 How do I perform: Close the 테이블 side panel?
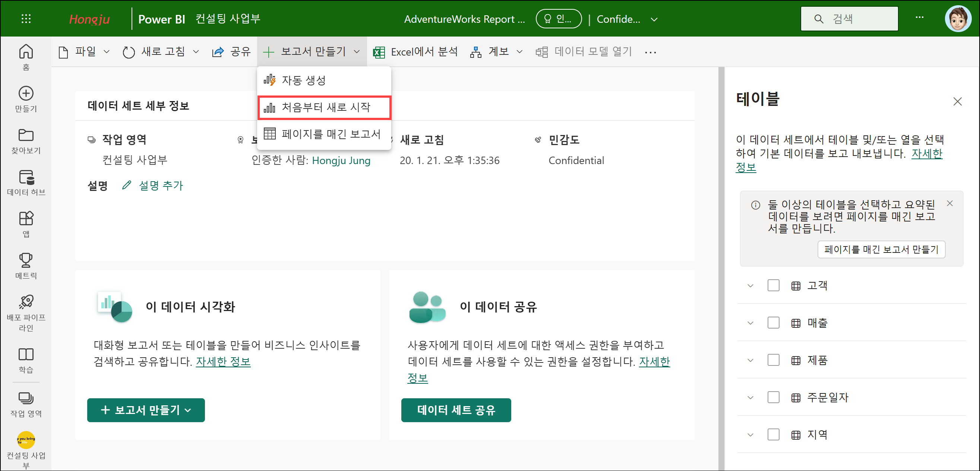point(957,101)
